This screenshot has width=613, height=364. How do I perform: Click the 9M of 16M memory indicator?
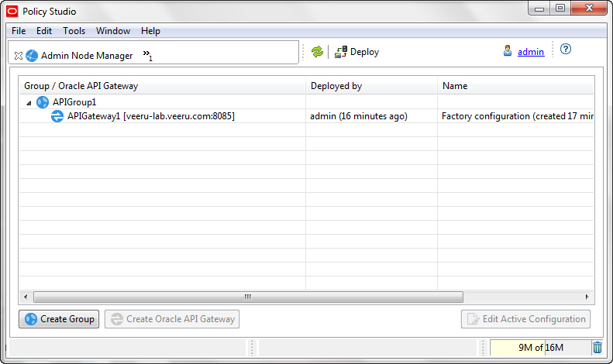(540, 348)
